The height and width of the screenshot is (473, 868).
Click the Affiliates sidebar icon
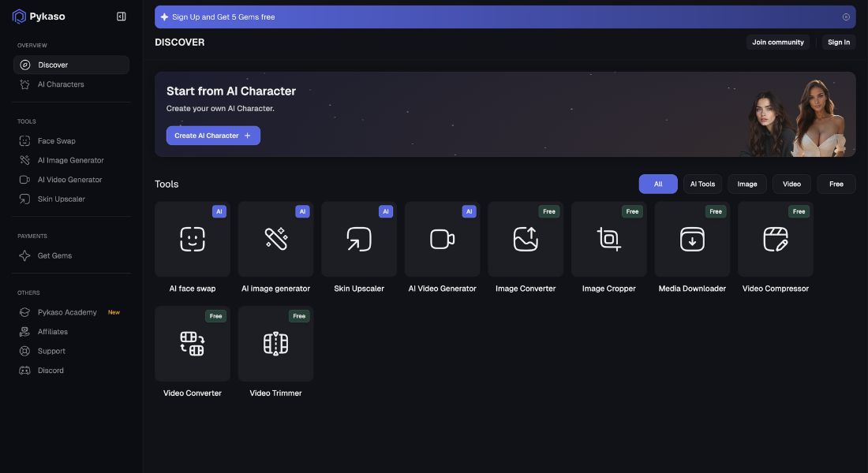tap(25, 331)
